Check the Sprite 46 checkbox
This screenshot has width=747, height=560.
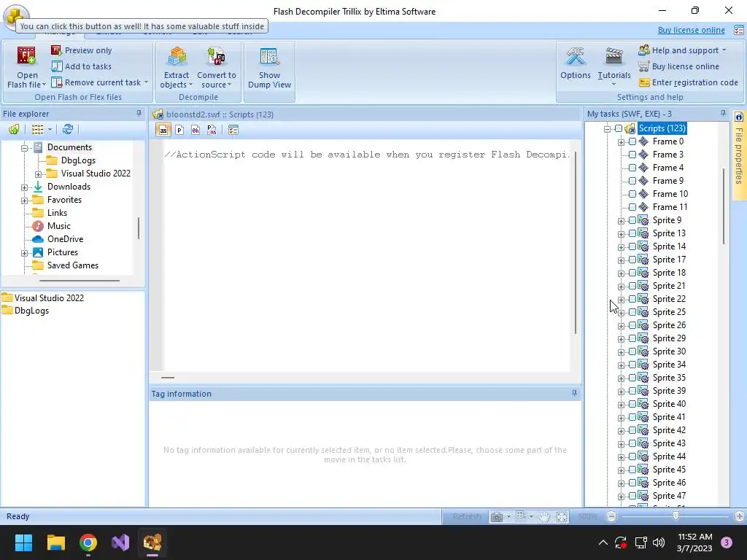click(632, 483)
